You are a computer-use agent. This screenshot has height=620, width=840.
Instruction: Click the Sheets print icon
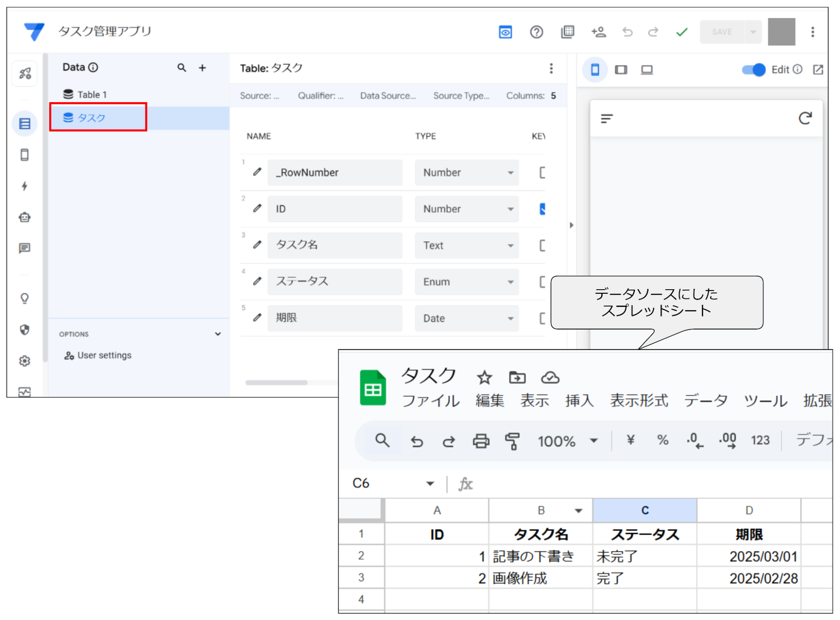(481, 441)
